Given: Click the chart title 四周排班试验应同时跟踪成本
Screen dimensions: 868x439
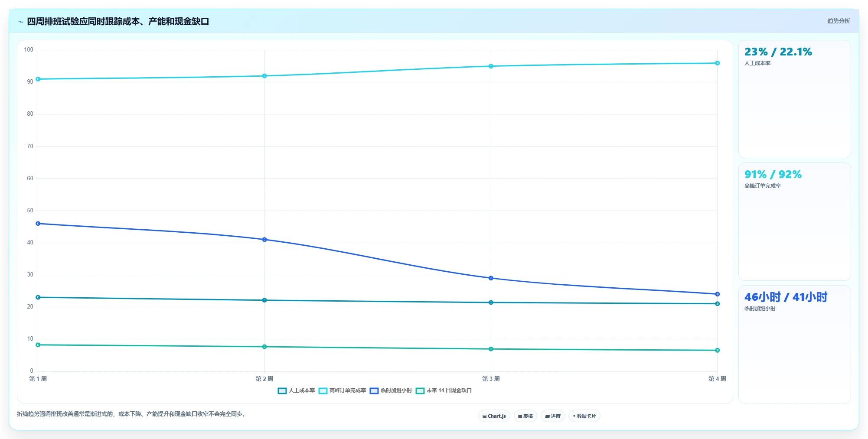Looking at the screenshot, I should (118, 21).
